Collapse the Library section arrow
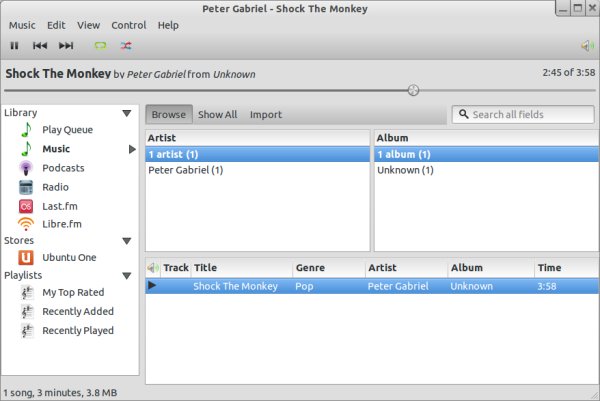This screenshot has width=600, height=401. pos(127,113)
